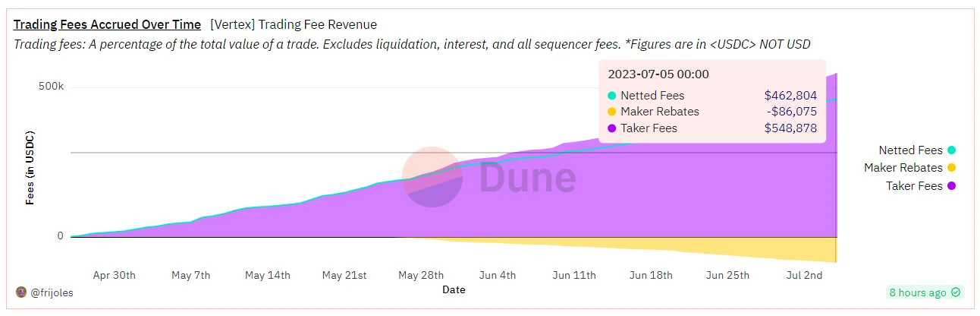Viewport: 980px width, 316px height.
Task: Click the purple dot beside Taker Fees in tooltip
Action: click(x=612, y=128)
